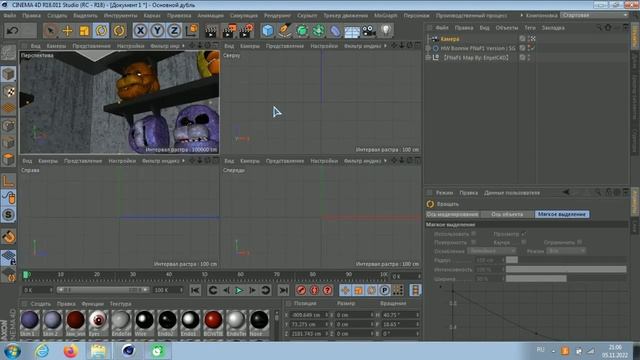Click the position X coordinate field

click(x=308, y=315)
